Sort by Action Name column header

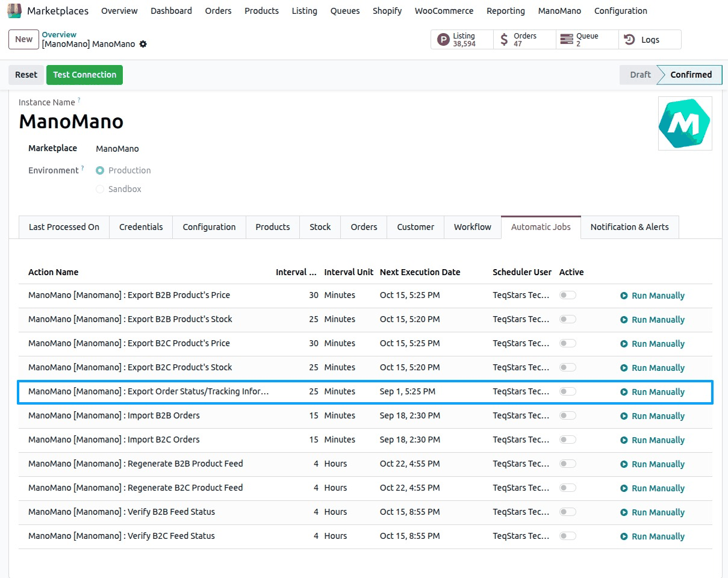pyautogui.click(x=53, y=272)
